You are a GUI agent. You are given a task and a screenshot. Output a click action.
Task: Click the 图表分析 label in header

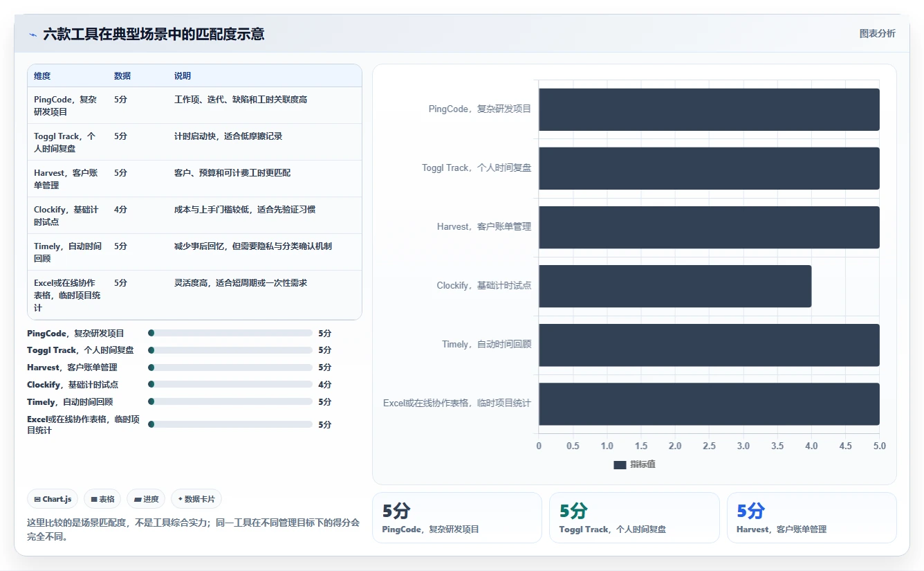click(877, 33)
